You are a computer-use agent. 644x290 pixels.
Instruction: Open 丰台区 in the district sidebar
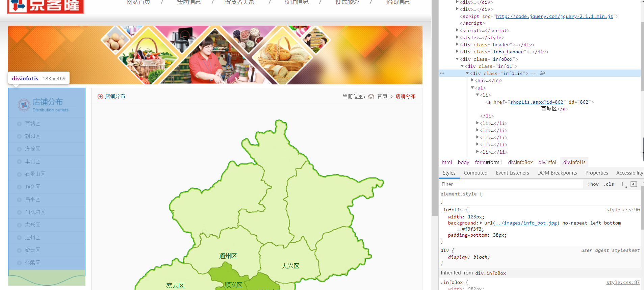pyautogui.click(x=32, y=161)
